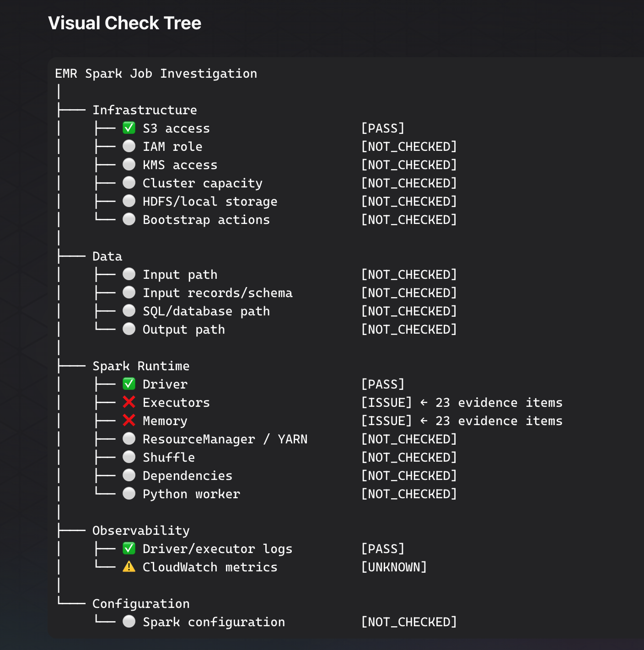Click the grey circle beside Bootstrap actions

coord(129,219)
